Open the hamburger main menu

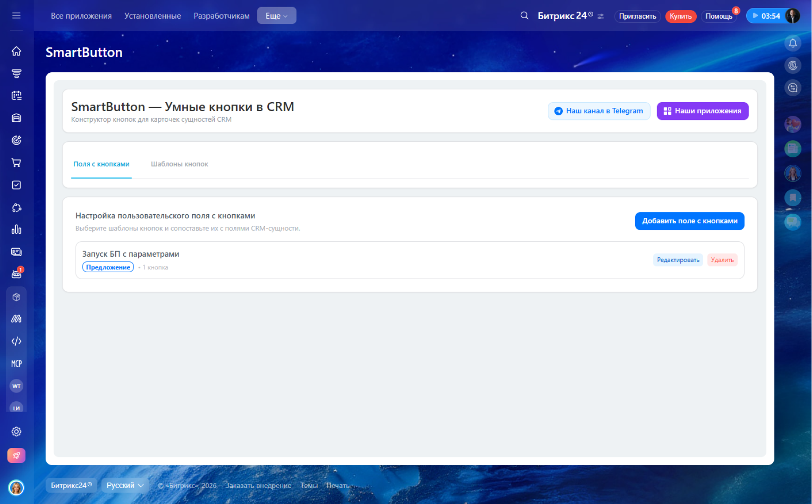(16, 15)
